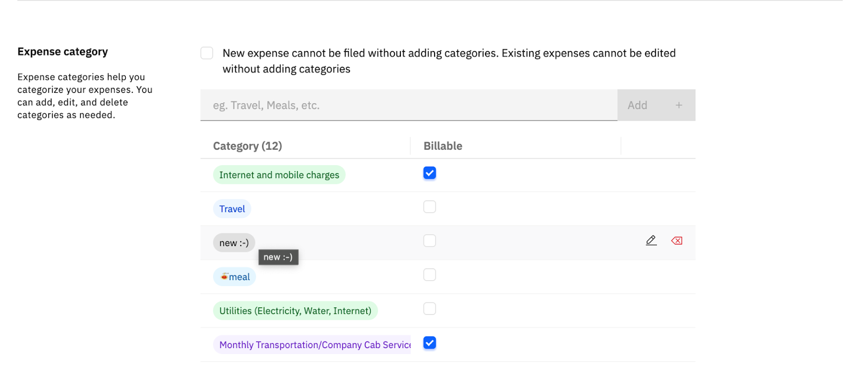Image resolution: width=868 pixels, height=385 pixels.
Task: Click the pencil edit icon for new :-)
Action: [651, 241]
